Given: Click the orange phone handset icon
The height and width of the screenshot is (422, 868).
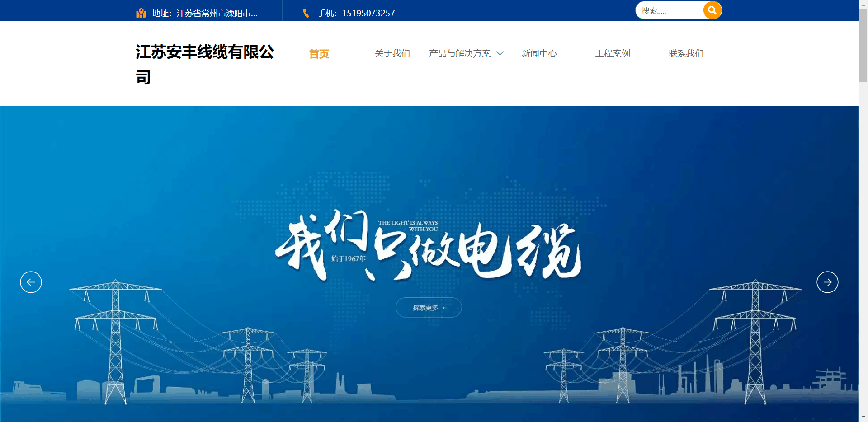Looking at the screenshot, I should pyautogui.click(x=306, y=13).
